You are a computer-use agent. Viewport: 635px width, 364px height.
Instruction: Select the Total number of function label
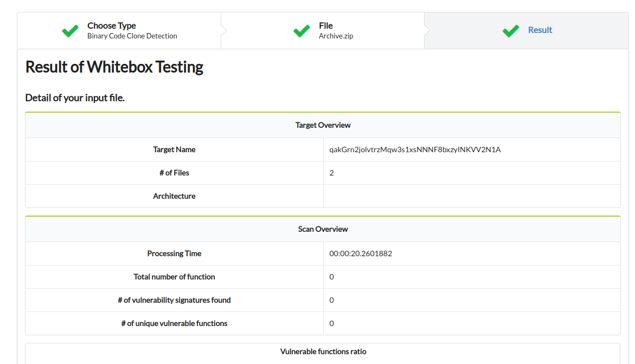(174, 277)
